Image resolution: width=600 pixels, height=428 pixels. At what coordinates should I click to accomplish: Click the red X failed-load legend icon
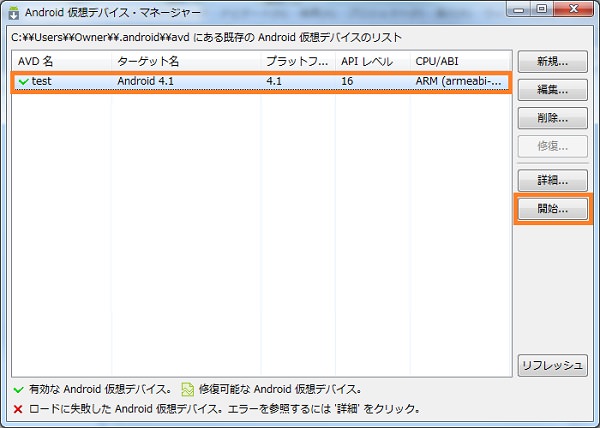[18, 409]
